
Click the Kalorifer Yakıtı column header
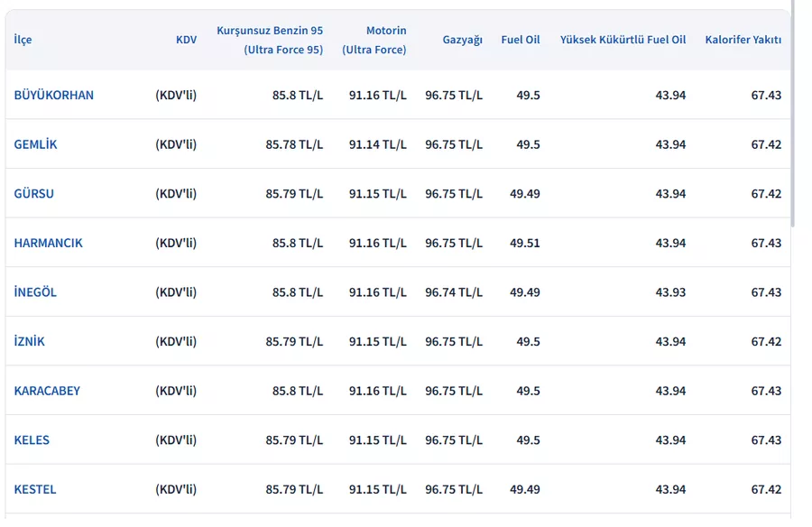[743, 40]
